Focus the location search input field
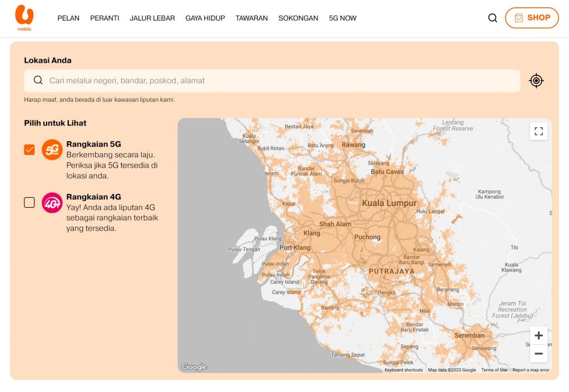This screenshot has width=569, height=392. click(272, 81)
